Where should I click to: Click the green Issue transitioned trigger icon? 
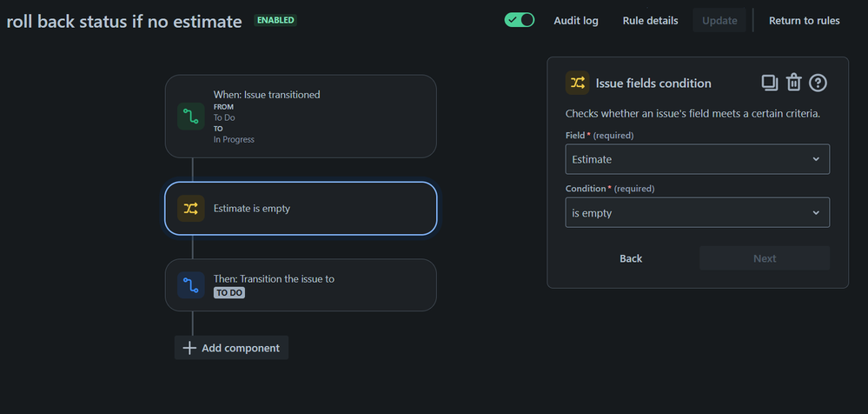click(191, 117)
